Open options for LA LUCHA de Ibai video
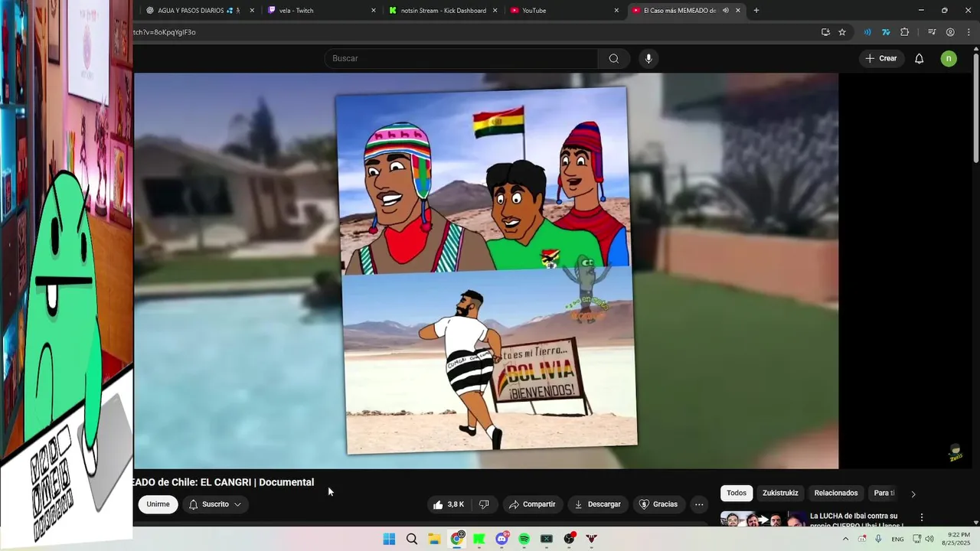This screenshot has width=980, height=551. (922, 517)
